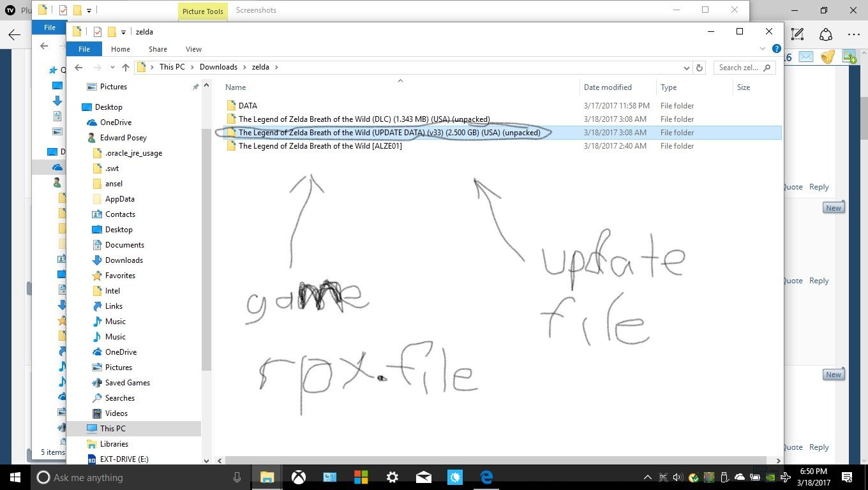Show hidden system tray icons
Image resolution: width=868 pixels, height=490 pixels.
(648, 477)
